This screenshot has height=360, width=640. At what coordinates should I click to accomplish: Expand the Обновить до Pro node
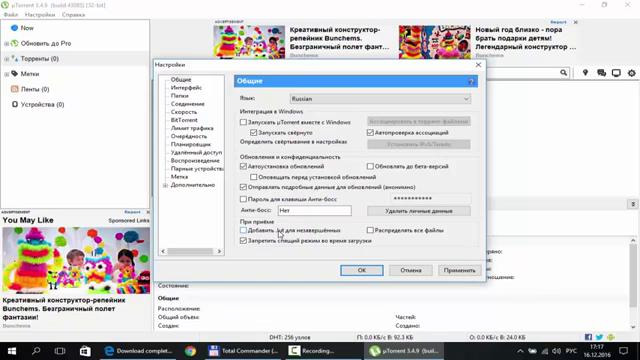(7, 43)
